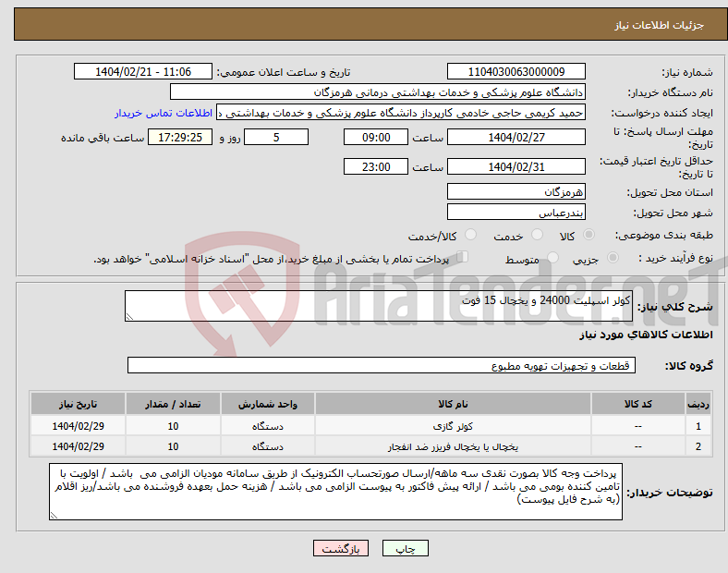The image size is (728, 573).
Task: Click row number 1 cell
Action: tap(698, 426)
